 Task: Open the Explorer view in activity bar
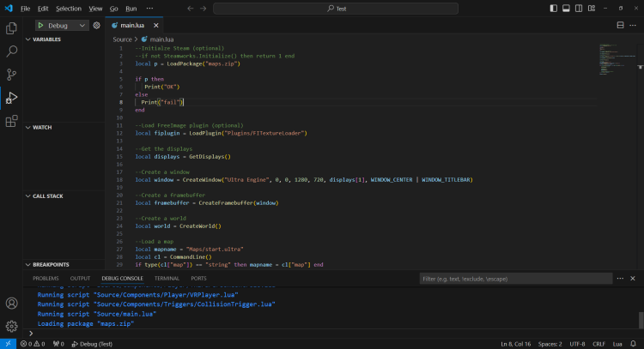(x=12, y=28)
